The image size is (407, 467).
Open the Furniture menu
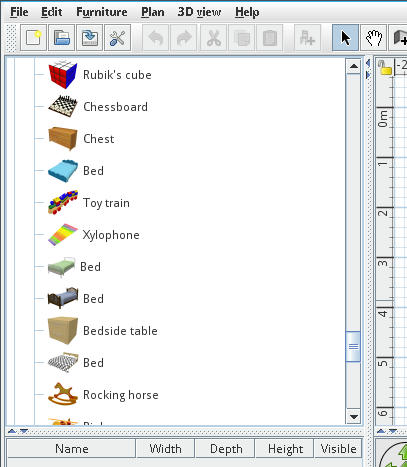[x=102, y=12]
